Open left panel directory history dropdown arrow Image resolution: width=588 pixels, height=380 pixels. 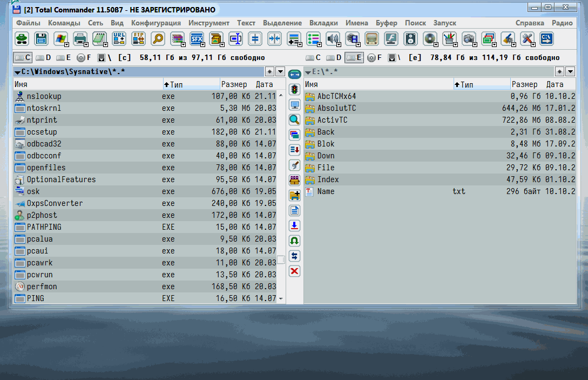click(x=280, y=72)
